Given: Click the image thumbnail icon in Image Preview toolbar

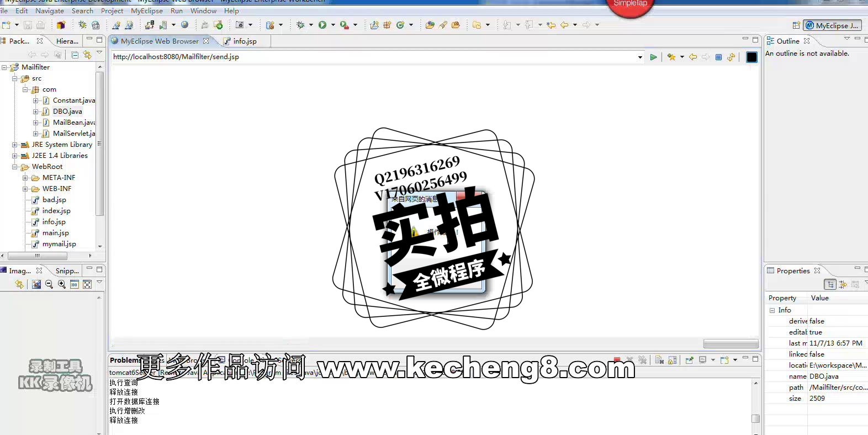Looking at the screenshot, I should pyautogui.click(x=36, y=284).
